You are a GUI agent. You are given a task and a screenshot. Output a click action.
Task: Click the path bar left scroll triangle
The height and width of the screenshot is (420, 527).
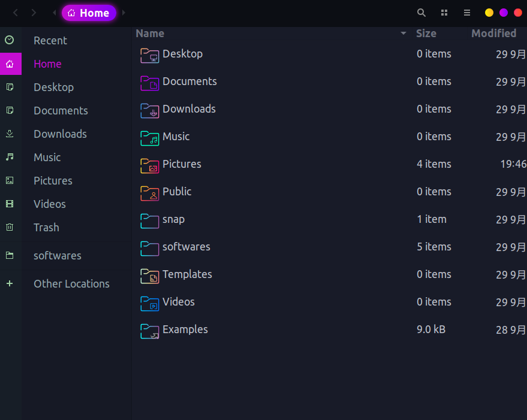click(x=55, y=13)
